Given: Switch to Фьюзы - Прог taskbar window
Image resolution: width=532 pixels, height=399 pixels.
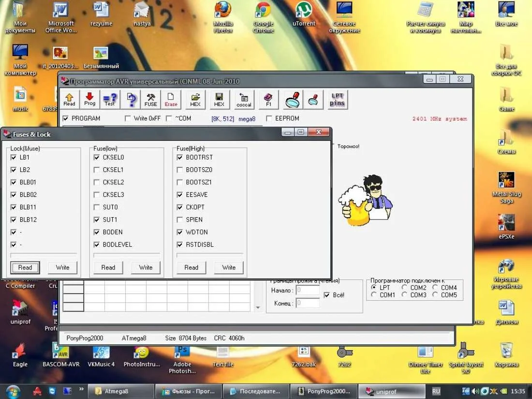Looking at the screenshot, I should tap(188, 391).
